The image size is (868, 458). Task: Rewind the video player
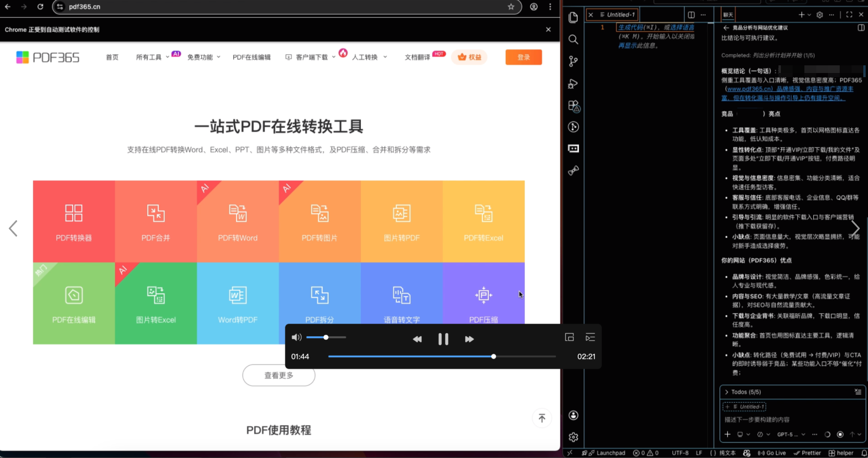point(417,339)
